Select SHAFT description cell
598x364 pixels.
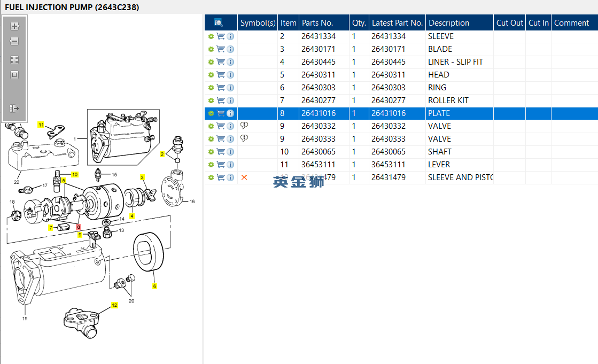pyautogui.click(x=460, y=152)
